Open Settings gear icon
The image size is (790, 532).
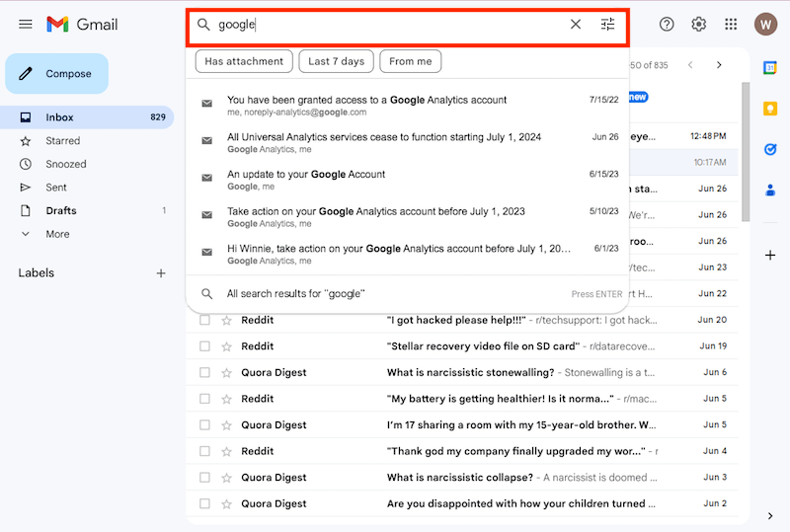click(x=699, y=24)
